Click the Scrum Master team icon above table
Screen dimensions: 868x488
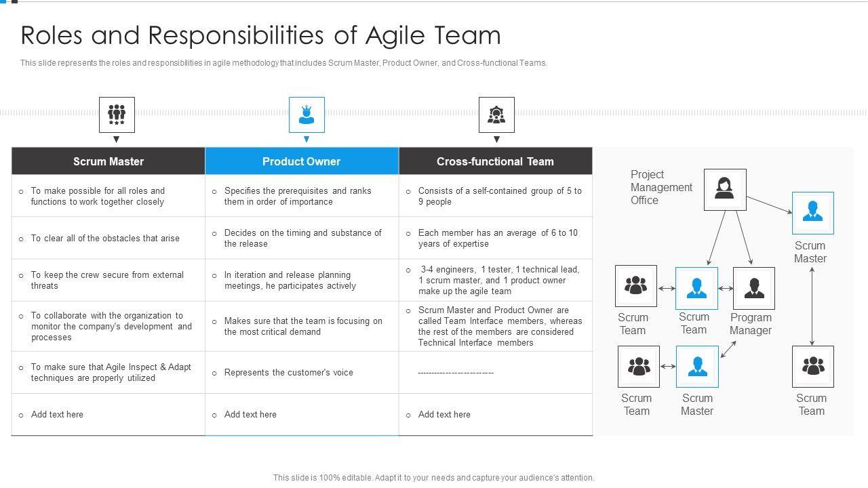coord(117,115)
